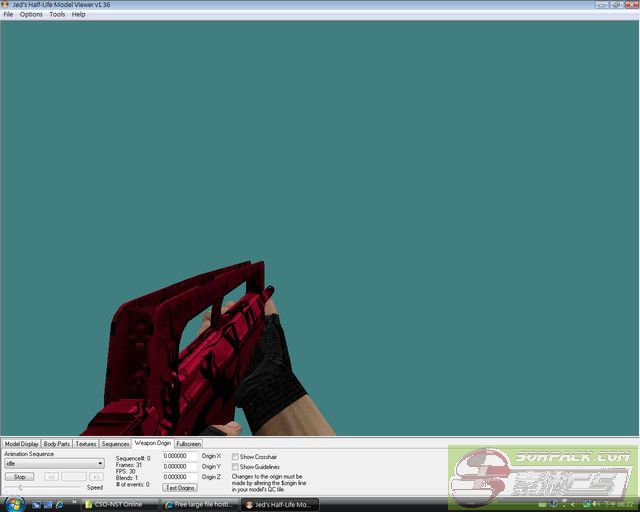
Task: Click the Blends: 1 info text
Action: click(x=127, y=478)
